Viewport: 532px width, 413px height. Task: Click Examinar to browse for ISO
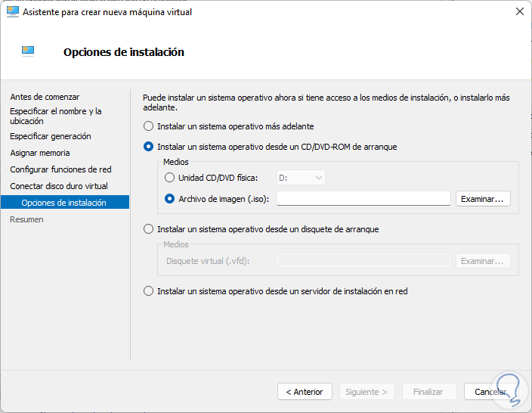[483, 199]
